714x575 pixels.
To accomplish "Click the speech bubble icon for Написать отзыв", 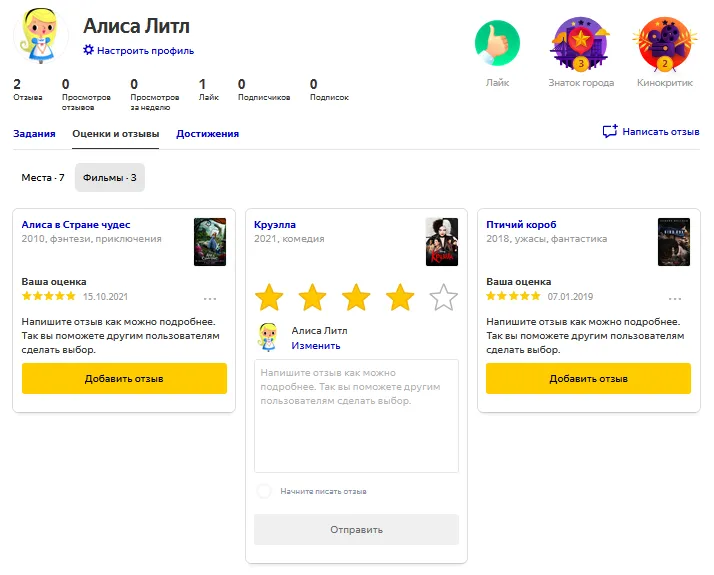I will point(609,132).
